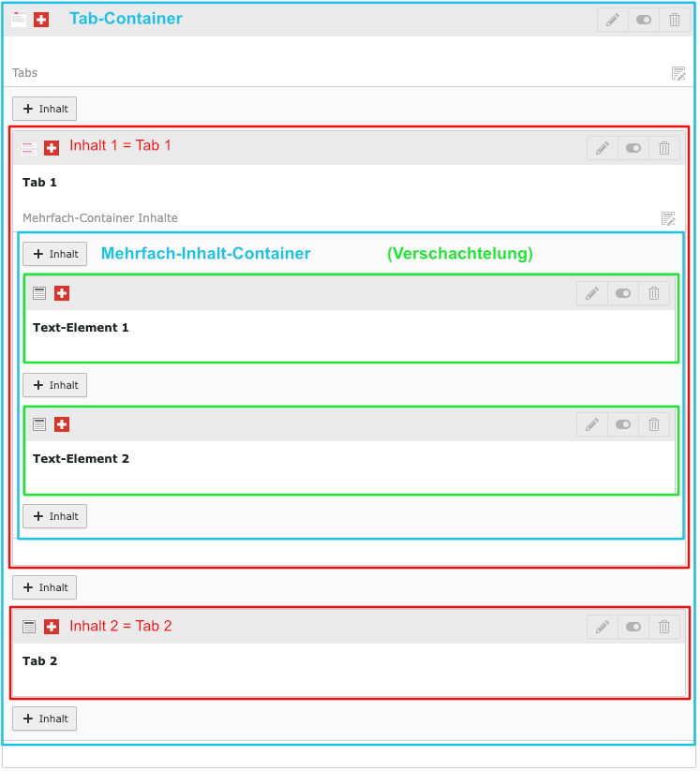Image resolution: width=700 pixels, height=771 pixels.
Task: Delete the Tab-Container element
Action: click(675, 21)
